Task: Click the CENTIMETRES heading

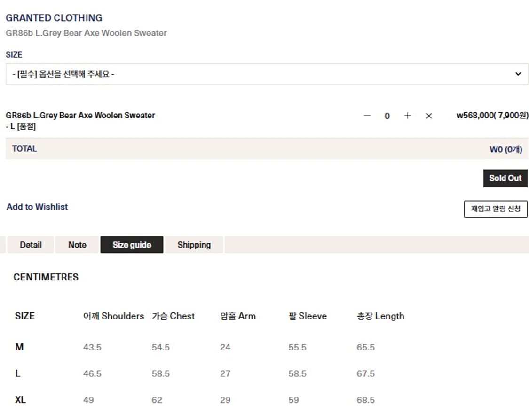Action: (x=46, y=277)
